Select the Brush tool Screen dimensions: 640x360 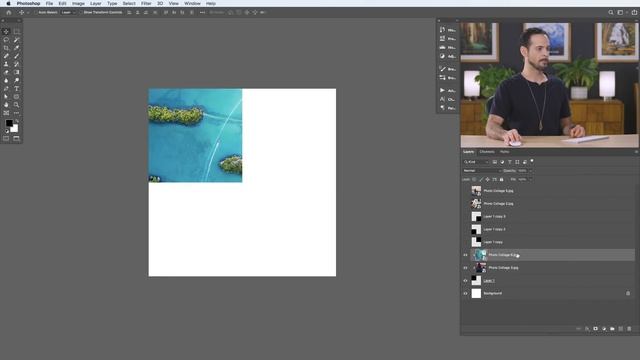16,56
